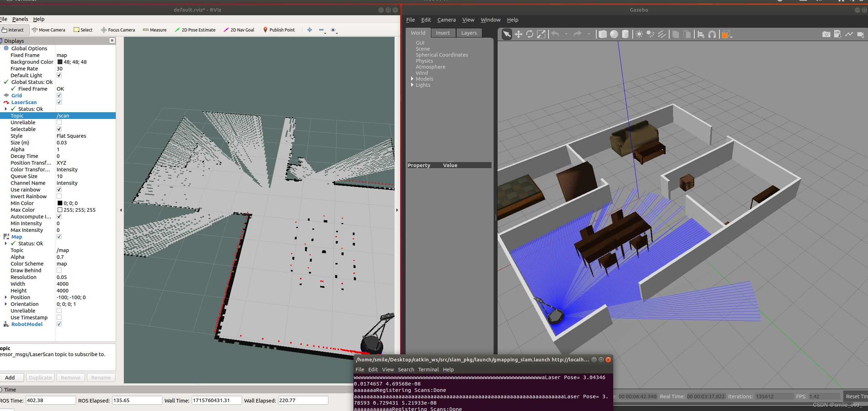Add a point light in Gazebo
This screenshot has height=411, width=868.
pos(639,34)
